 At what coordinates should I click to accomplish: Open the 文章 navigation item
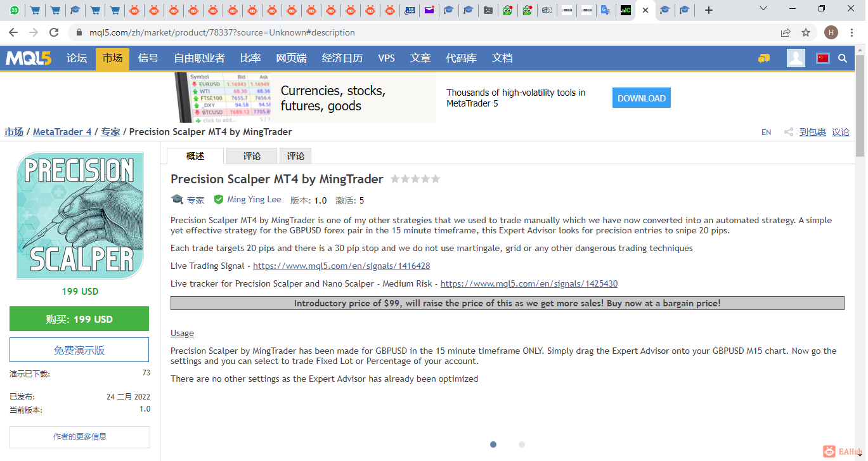click(420, 58)
